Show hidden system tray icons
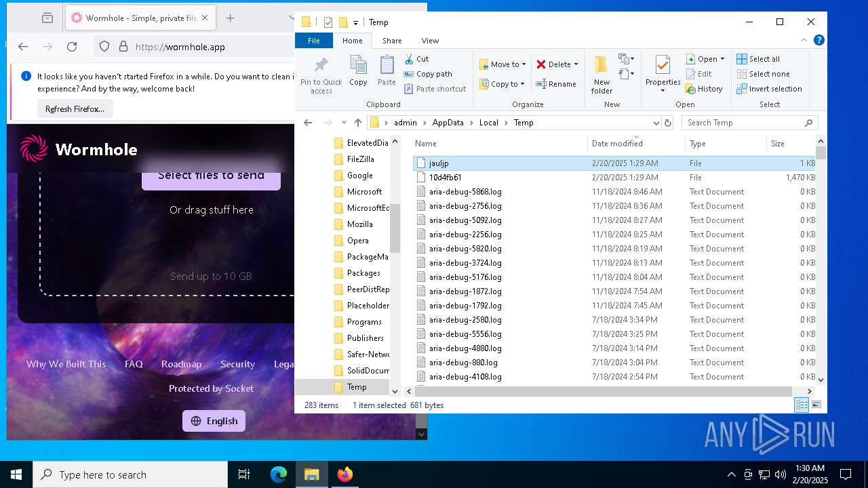The width and height of the screenshot is (868, 488). click(x=731, y=474)
